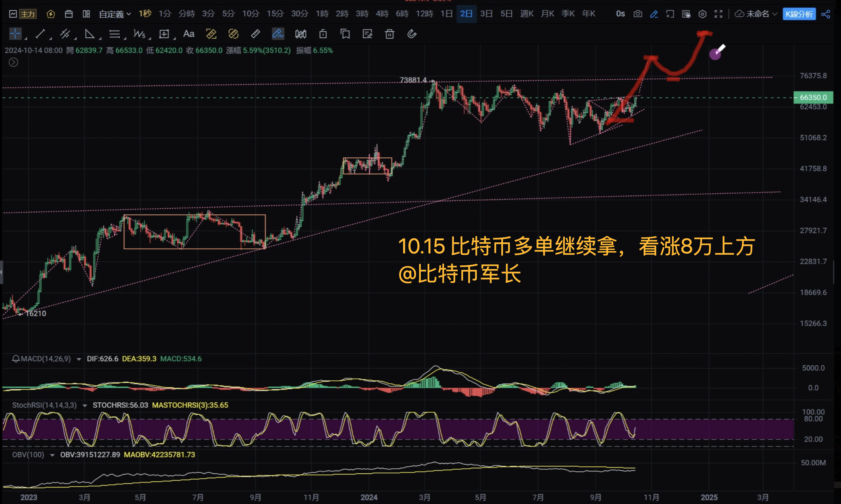Select the parallel channel tool
Screen dimensions: 841x504
coord(65,34)
